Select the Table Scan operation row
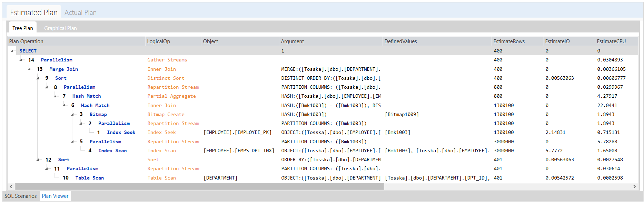Image resolution: width=644 pixels, height=203 pixels. 323,178
